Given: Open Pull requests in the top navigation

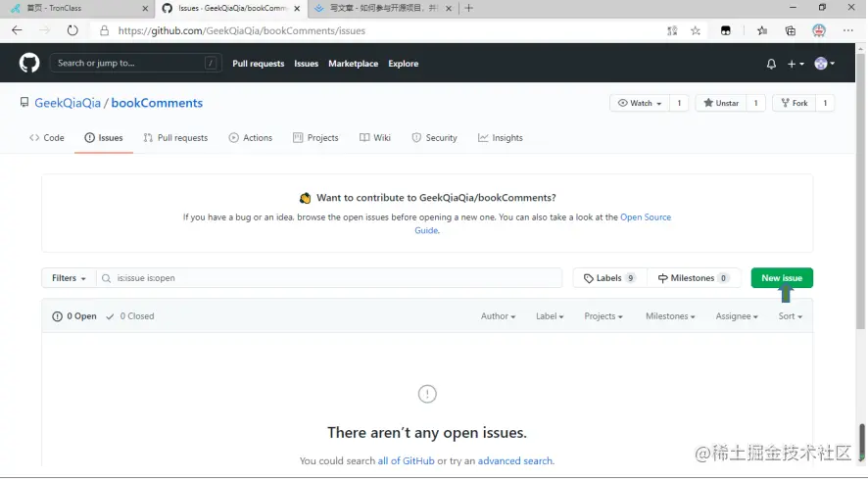Looking at the screenshot, I should pos(258,64).
